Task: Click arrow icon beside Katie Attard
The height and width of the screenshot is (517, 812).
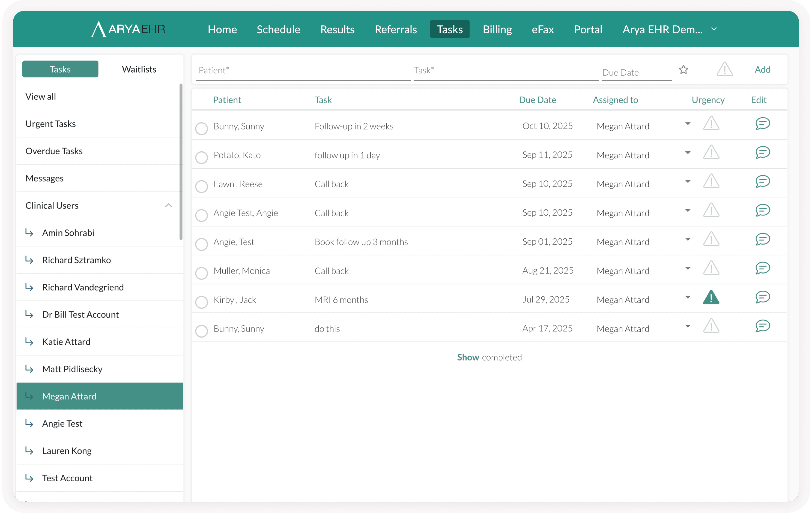Action: 29,342
